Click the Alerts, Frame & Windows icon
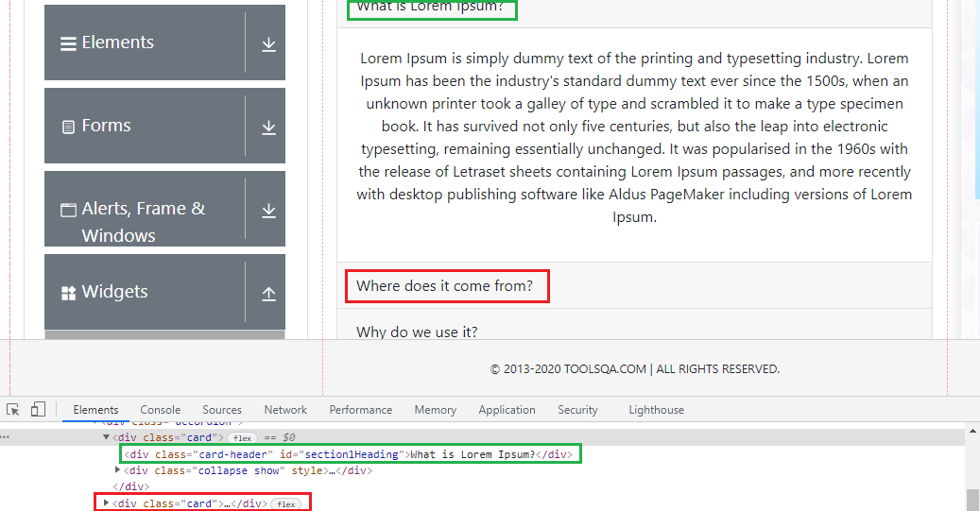Image resolution: width=980 pixels, height=511 pixels. (x=68, y=210)
